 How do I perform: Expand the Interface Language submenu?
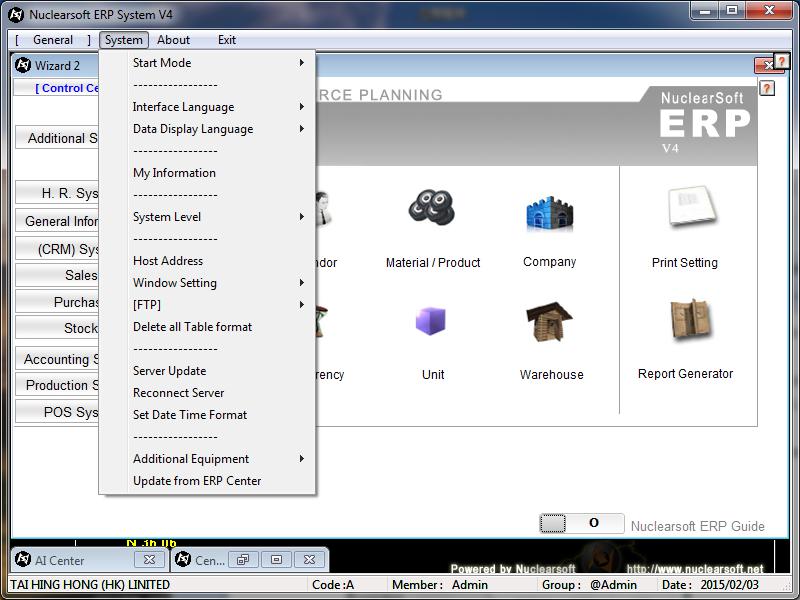(x=207, y=107)
